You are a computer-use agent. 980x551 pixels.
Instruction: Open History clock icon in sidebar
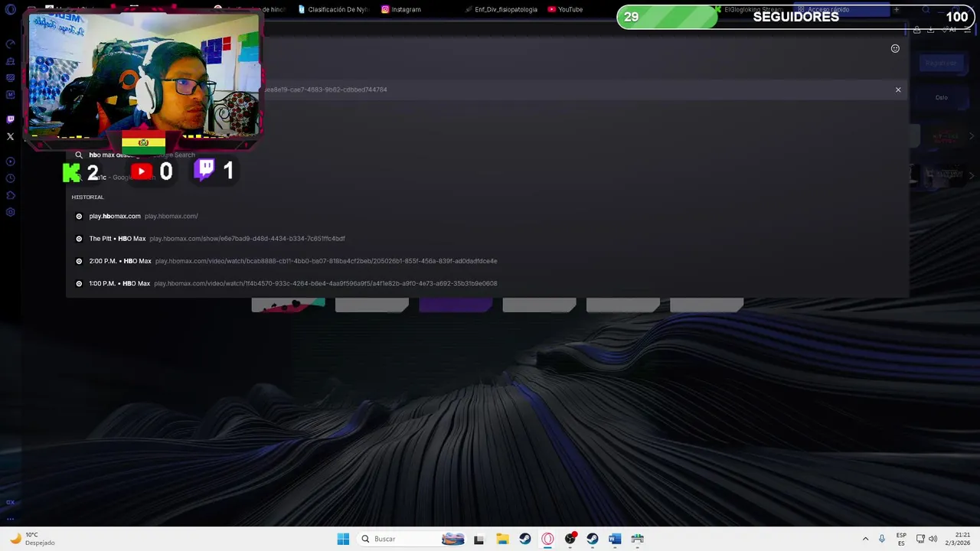(x=10, y=178)
